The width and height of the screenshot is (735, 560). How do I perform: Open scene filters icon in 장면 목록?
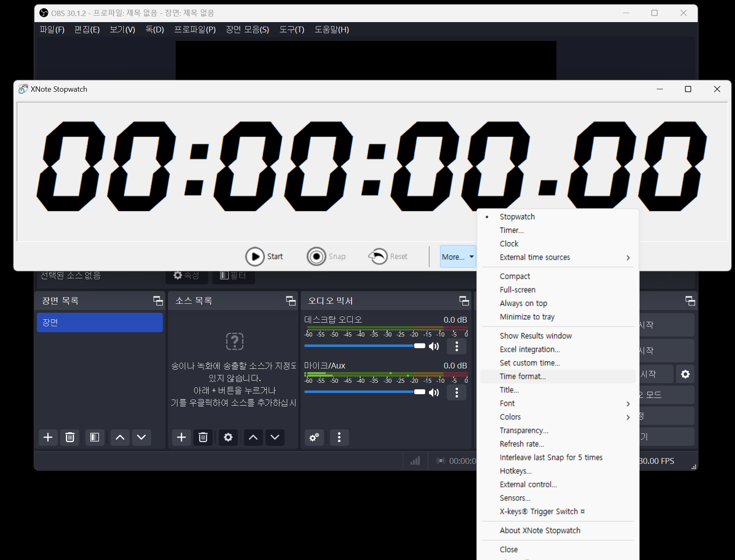(95, 438)
